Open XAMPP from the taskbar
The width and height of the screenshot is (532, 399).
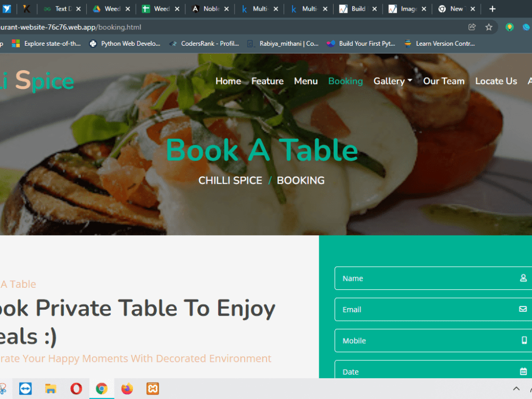[x=153, y=388]
